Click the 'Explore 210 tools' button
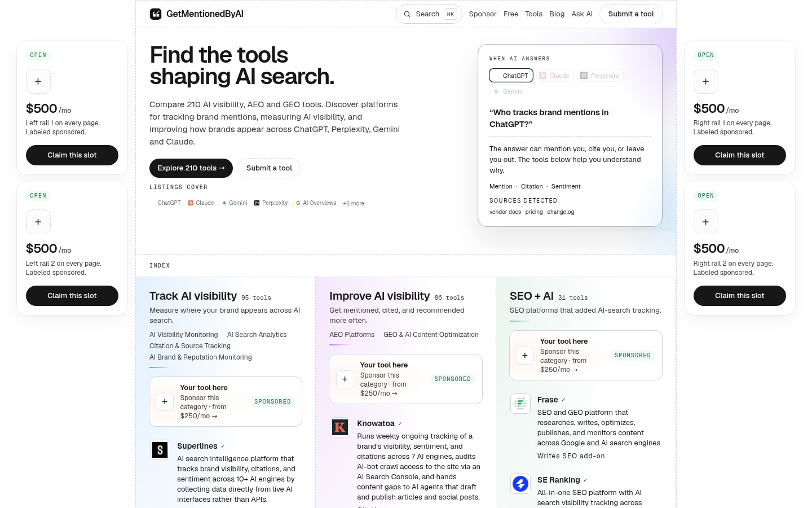This screenshot has width=812, height=508. 191,168
